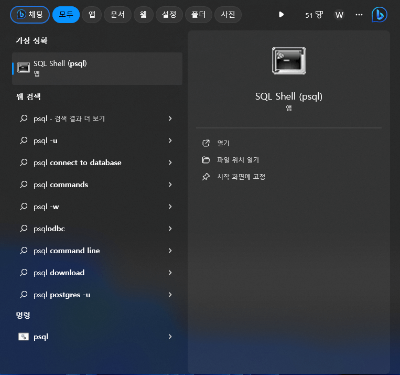Click search icon beside 'psql - 검색 결과 더 보기'

click(x=23, y=118)
